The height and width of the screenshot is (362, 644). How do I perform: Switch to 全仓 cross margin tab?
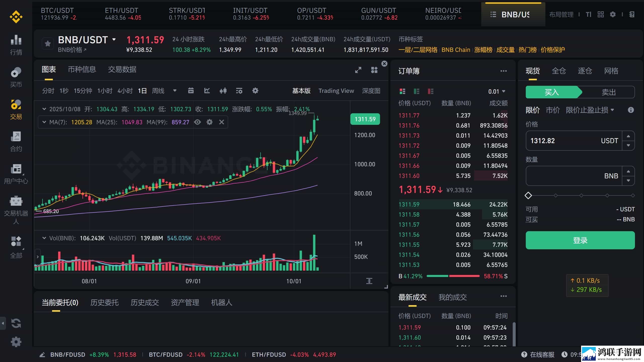(559, 71)
